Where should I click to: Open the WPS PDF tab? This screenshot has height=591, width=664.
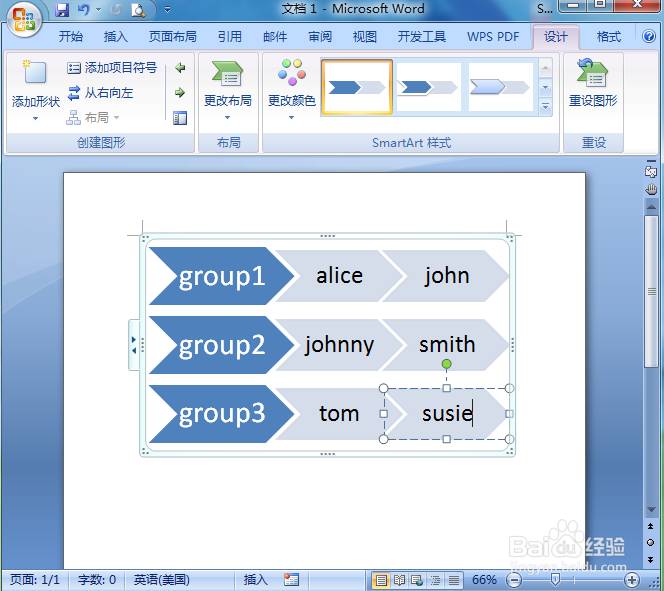click(x=493, y=37)
